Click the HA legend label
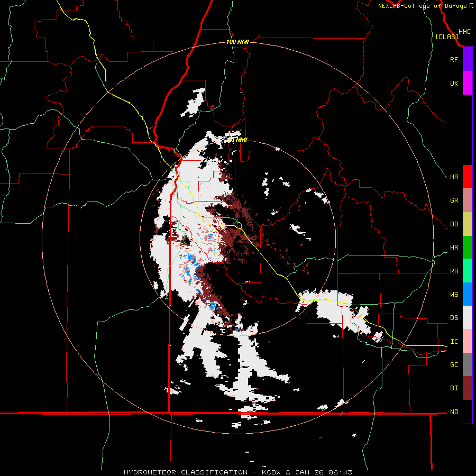 pos(454,177)
